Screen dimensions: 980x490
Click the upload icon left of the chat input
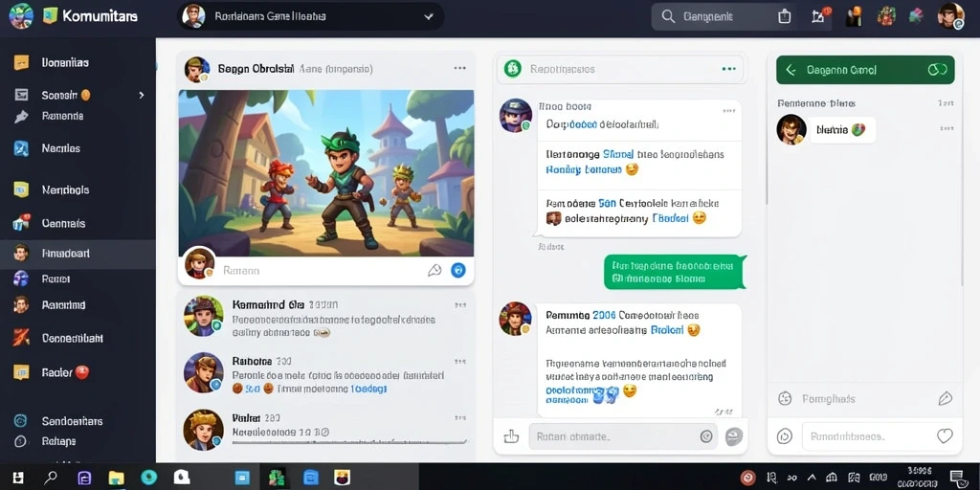[x=511, y=436]
